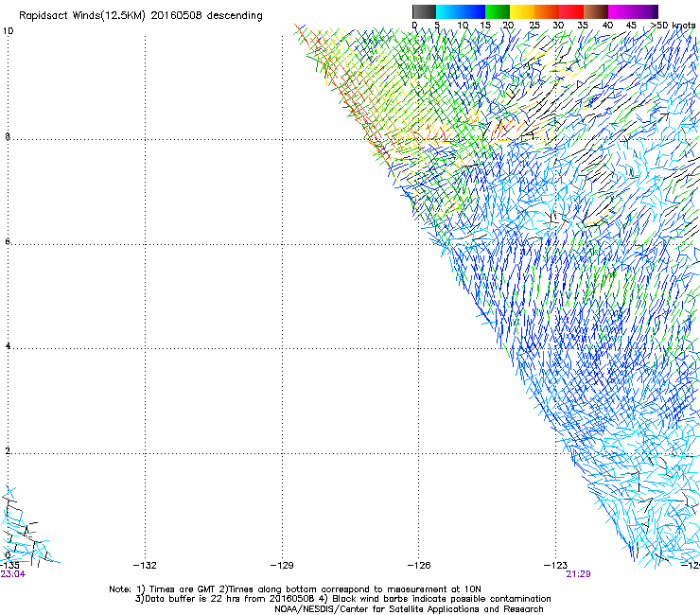Click the gray 0-5 knots color swatch
Image resolution: width=700 pixels, height=615 pixels.
(424, 11)
